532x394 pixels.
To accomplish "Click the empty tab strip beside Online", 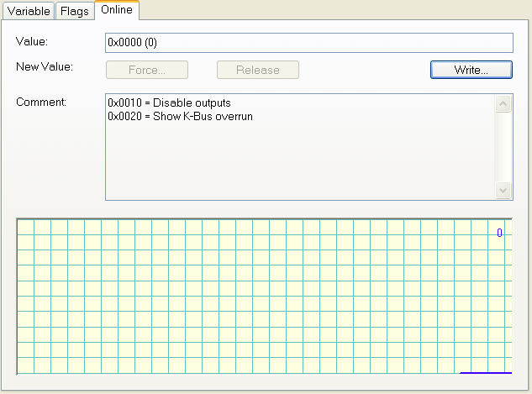I will coord(334,10).
